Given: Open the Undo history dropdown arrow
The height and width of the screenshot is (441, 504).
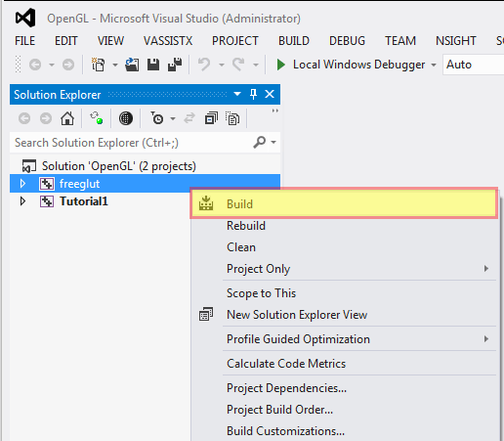Looking at the screenshot, I should [222, 65].
